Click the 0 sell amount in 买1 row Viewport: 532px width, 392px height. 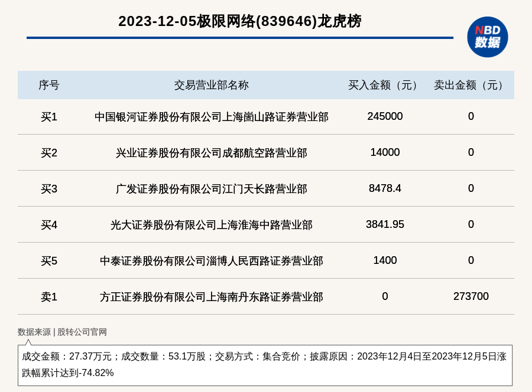click(471, 116)
